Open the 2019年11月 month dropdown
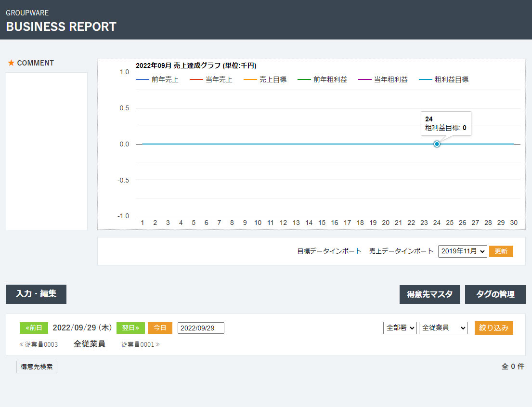532x407 pixels. pos(462,251)
